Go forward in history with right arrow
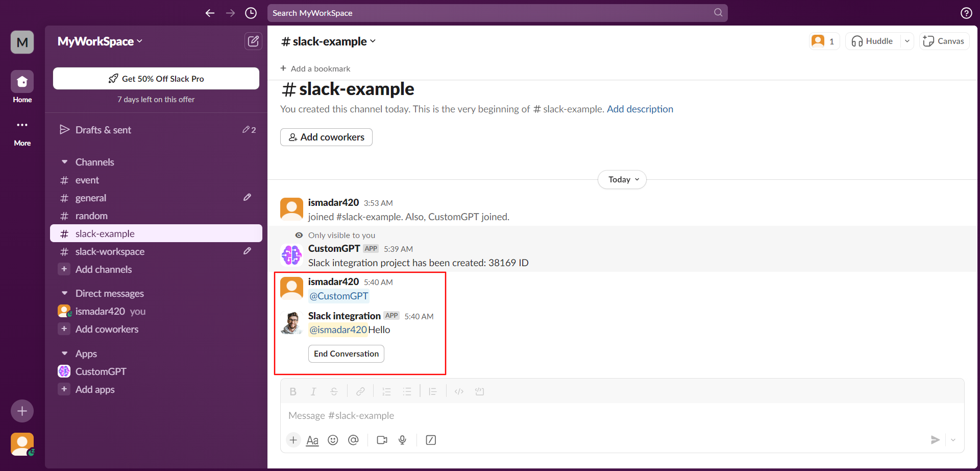 [230, 13]
